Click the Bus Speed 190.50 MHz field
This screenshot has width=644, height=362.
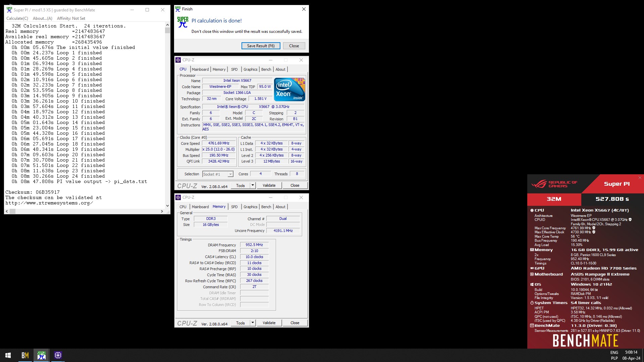[219, 155]
